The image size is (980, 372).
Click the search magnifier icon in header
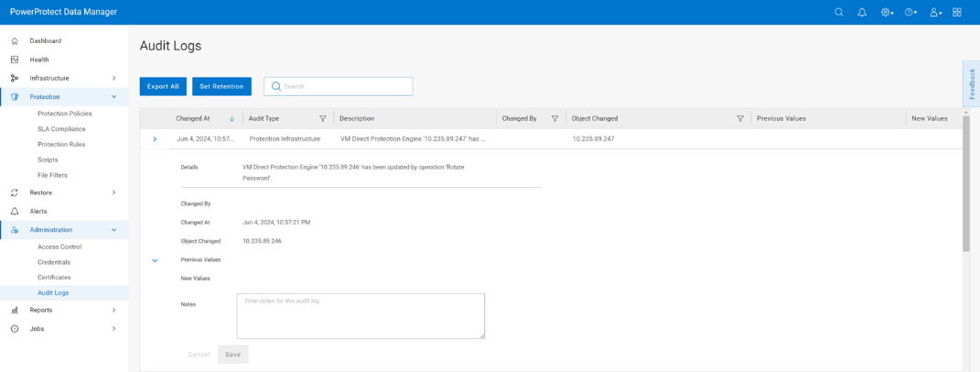click(839, 12)
